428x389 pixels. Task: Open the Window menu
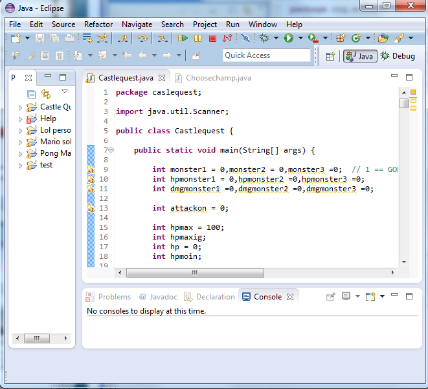pos(263,24)
